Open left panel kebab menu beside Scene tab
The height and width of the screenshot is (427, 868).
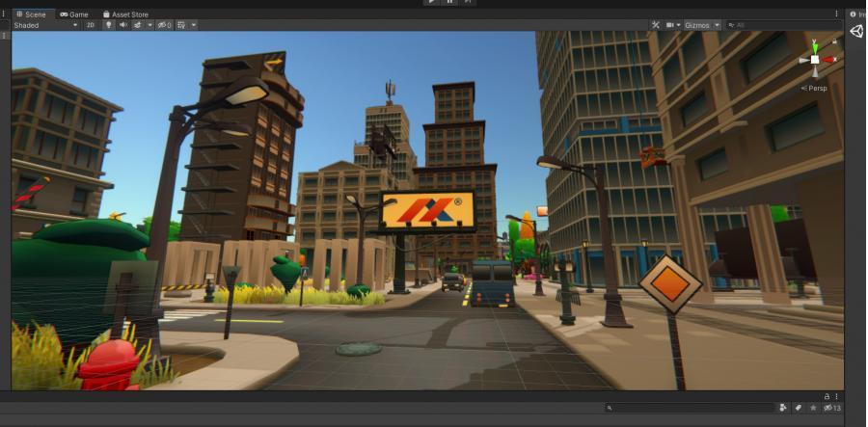[4, 13]
